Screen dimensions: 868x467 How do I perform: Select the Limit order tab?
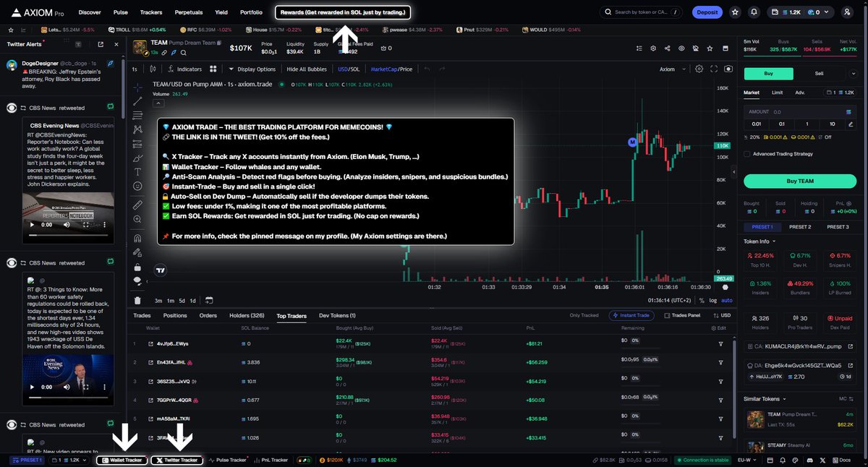(x=777, y=93)
